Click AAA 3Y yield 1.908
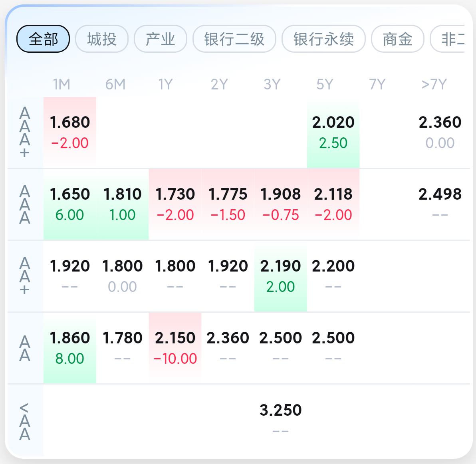476x464 pixels. tap(280, 204)
